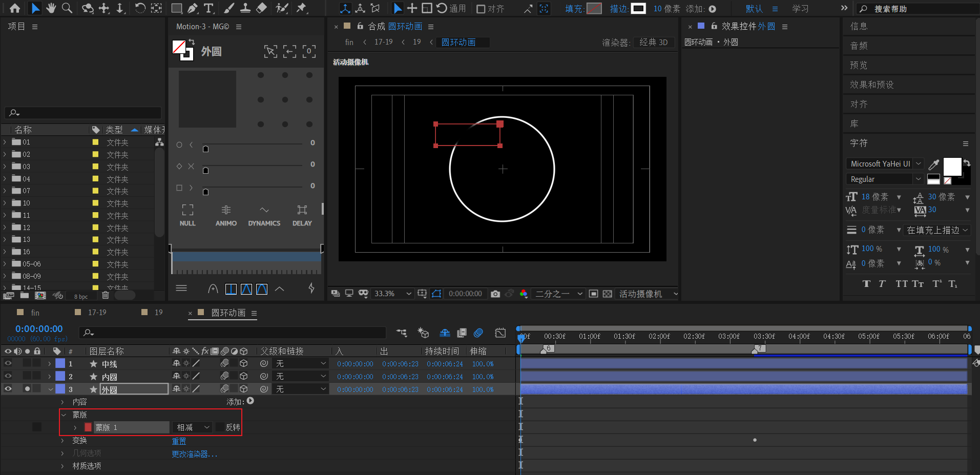Expand the 内容 property group
The image size is (980, 475).
(62, 402)
